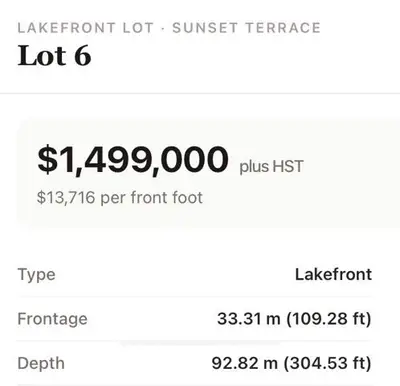Click the 33.31 m metric frontage

click(249, 319)
